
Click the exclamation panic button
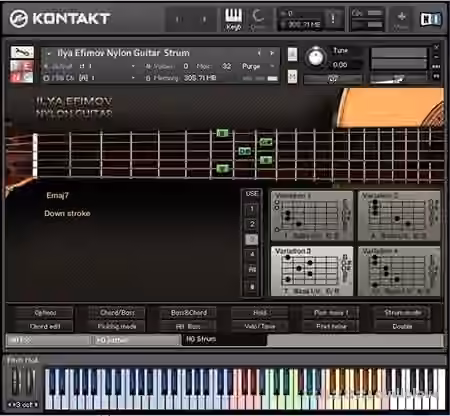(333, 19)
